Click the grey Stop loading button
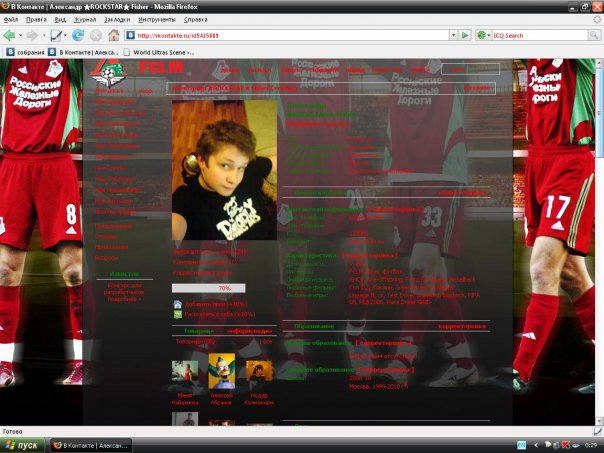The height and width of the screenshot is (453, 604). (96, 35)
